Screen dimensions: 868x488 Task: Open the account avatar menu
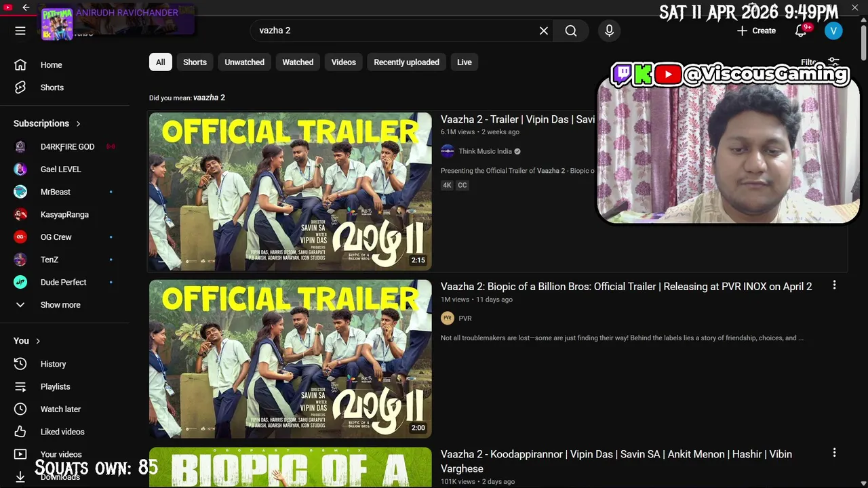coord(833,30)
